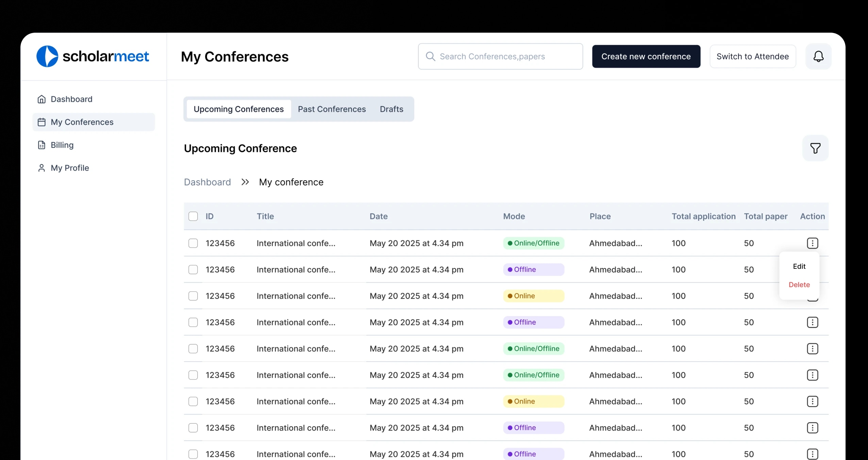Choose Delete from the action popup

coord(799,285)
